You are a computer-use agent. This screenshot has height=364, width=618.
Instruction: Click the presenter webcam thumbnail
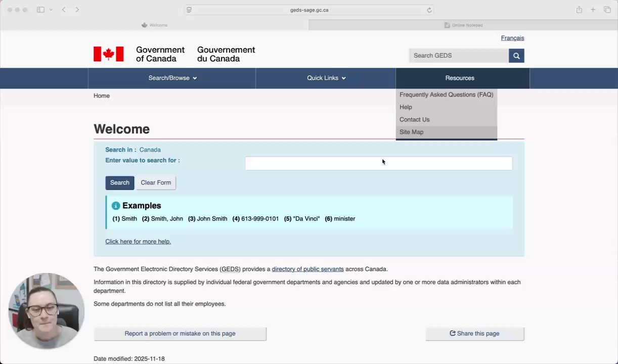pos(46,311)
